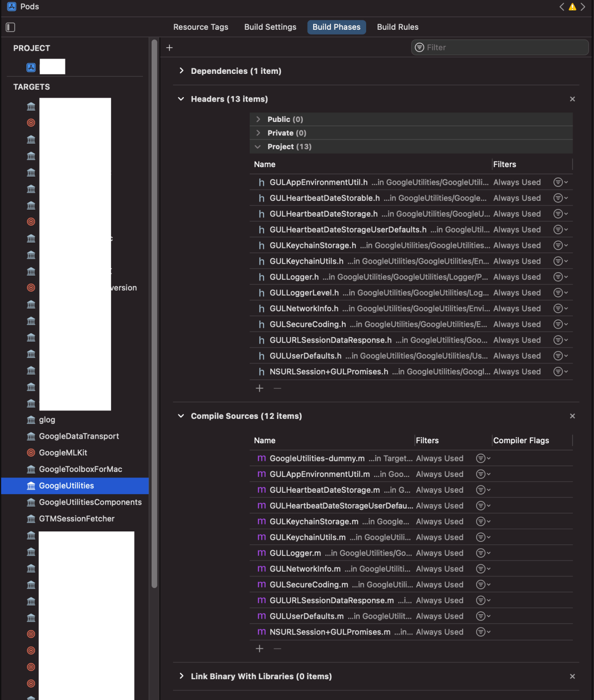Select the Build Phases tab
Screen dimensions: 594x700
[336, 27]
